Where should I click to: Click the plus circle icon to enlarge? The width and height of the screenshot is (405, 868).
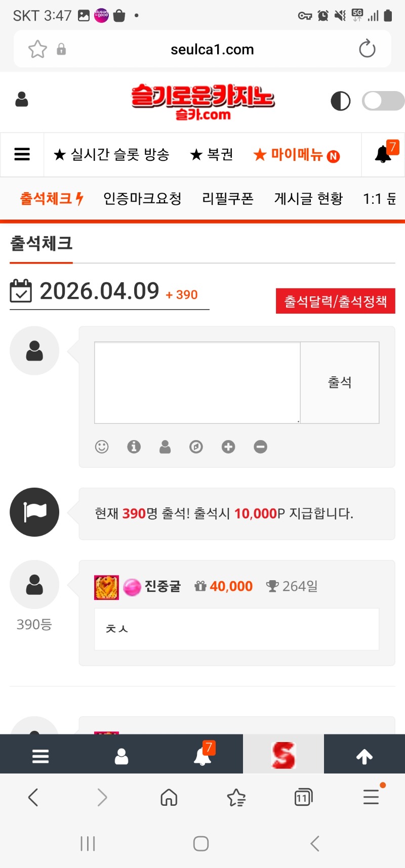point(228,447)
